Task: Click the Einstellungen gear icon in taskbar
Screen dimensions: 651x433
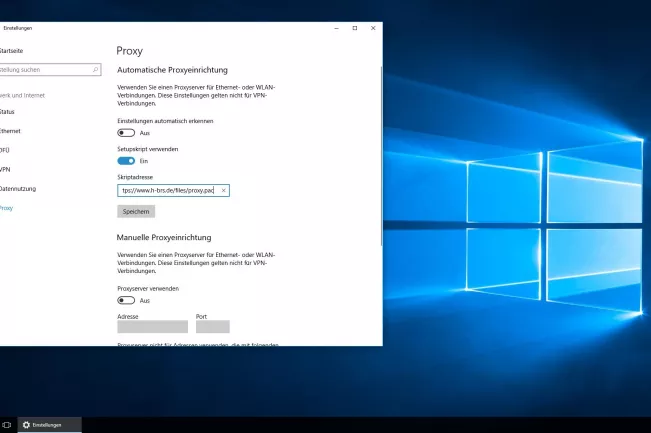Action: 27,425
